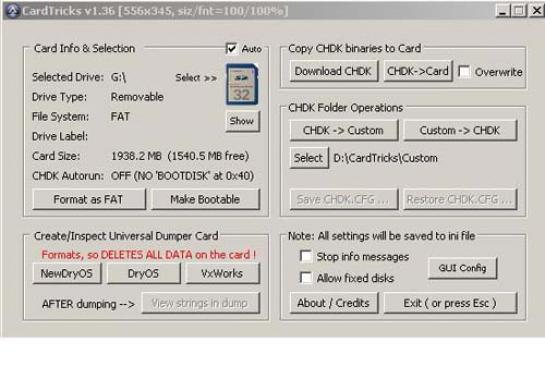Click the file system value FAT

tap(120, 116)
